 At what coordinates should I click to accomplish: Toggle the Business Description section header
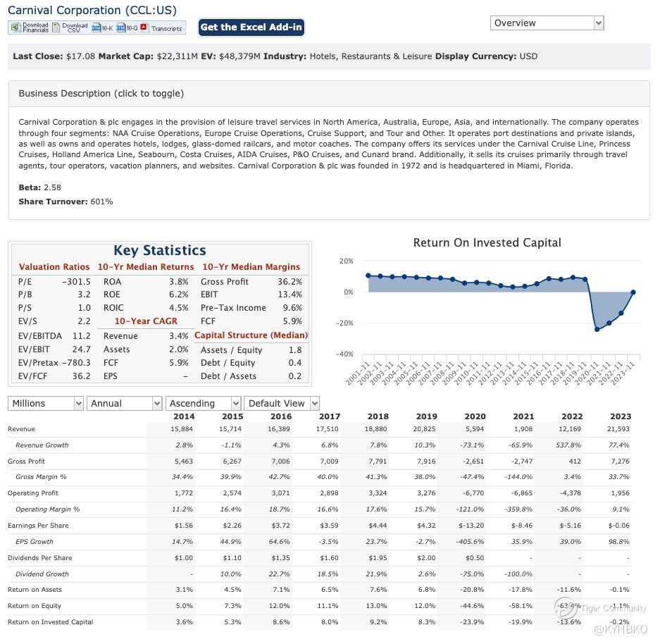point(329,94)
